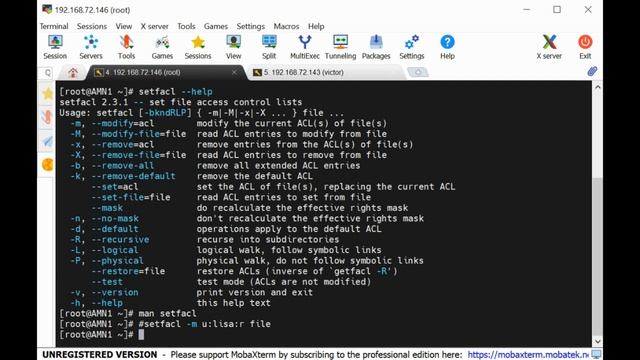The width and height of the screenshot is (640, 360).
Task: Open the Sessions menu in menu bar
Action: coord(92,26)
